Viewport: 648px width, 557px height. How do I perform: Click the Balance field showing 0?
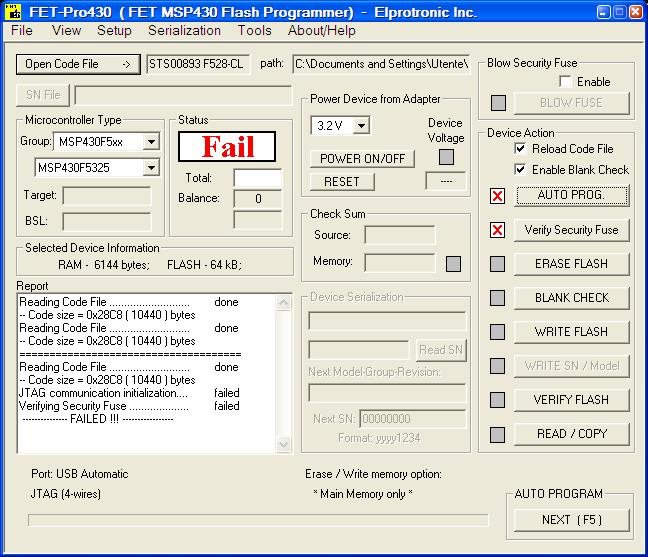pyautogui.click(x=257, y=199)
